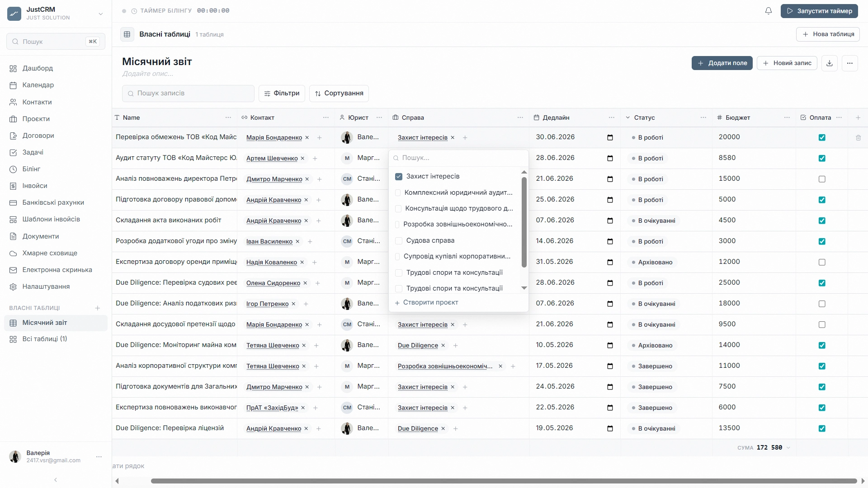Viewport: 868px width, 488px height.
Task: Download the table via export icon
Action: [830, 63]
